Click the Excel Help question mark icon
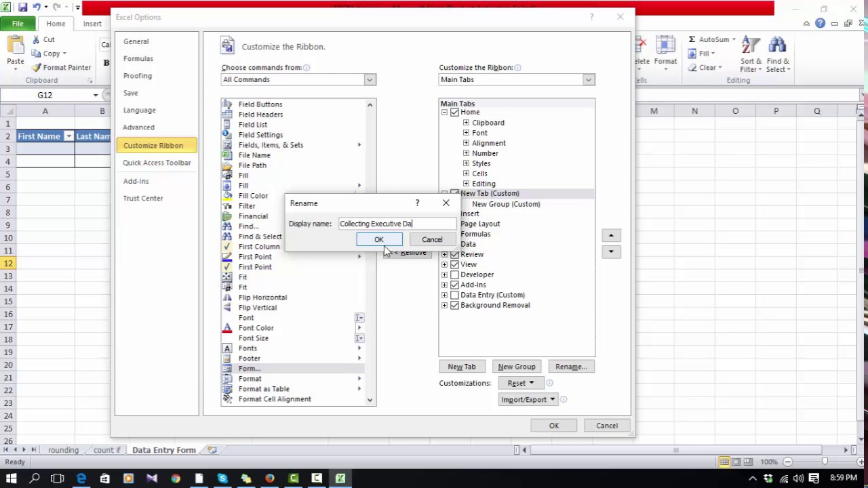868x488 pixels. [820, 24]
